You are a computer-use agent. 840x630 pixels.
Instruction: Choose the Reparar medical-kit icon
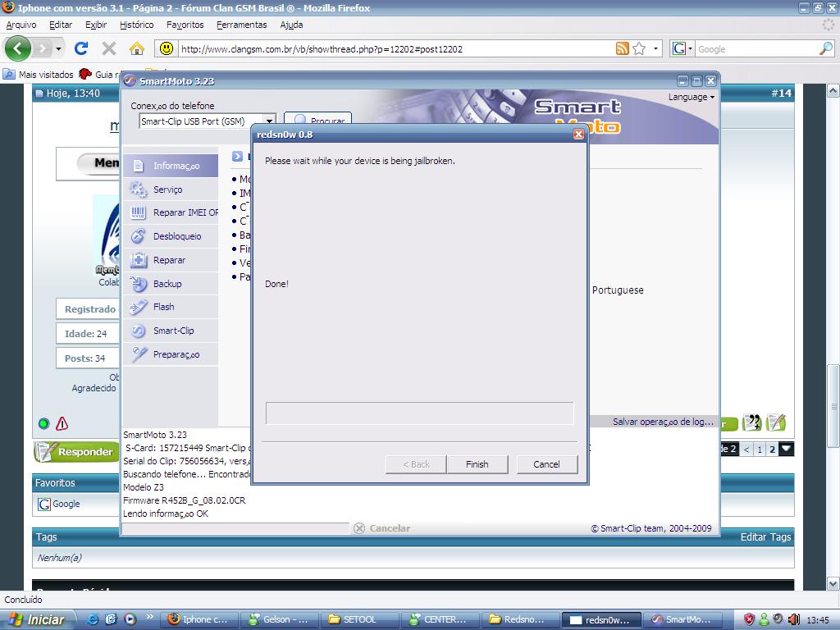(138, 260)
